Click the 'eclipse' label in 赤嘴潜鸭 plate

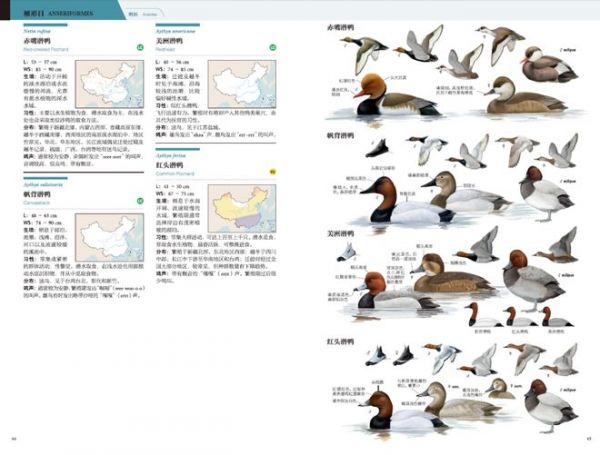coord(568,50)
